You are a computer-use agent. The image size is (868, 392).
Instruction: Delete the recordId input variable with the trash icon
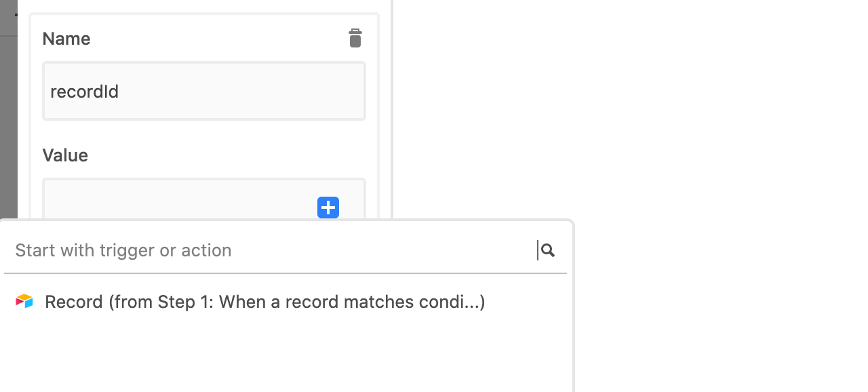click(355, 39)
